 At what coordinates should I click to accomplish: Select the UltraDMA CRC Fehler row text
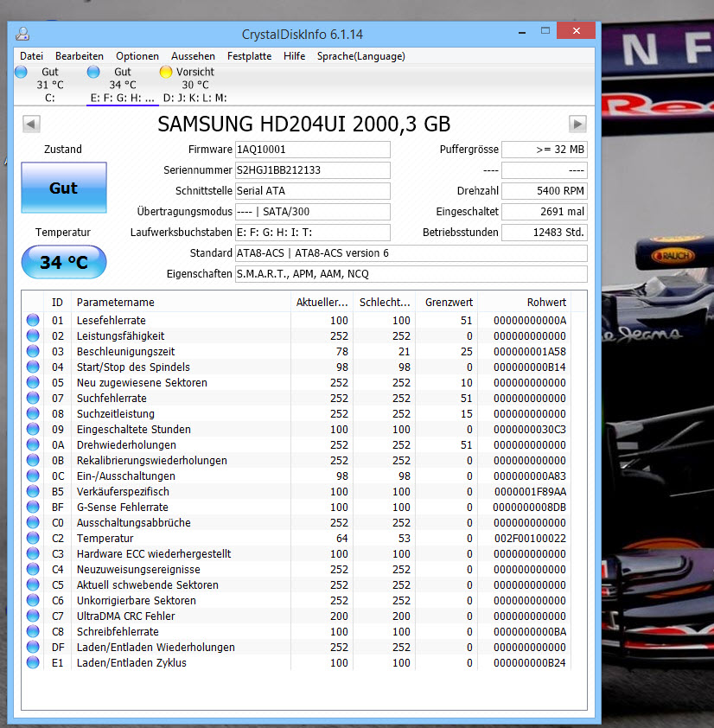[x=126, y=616]
